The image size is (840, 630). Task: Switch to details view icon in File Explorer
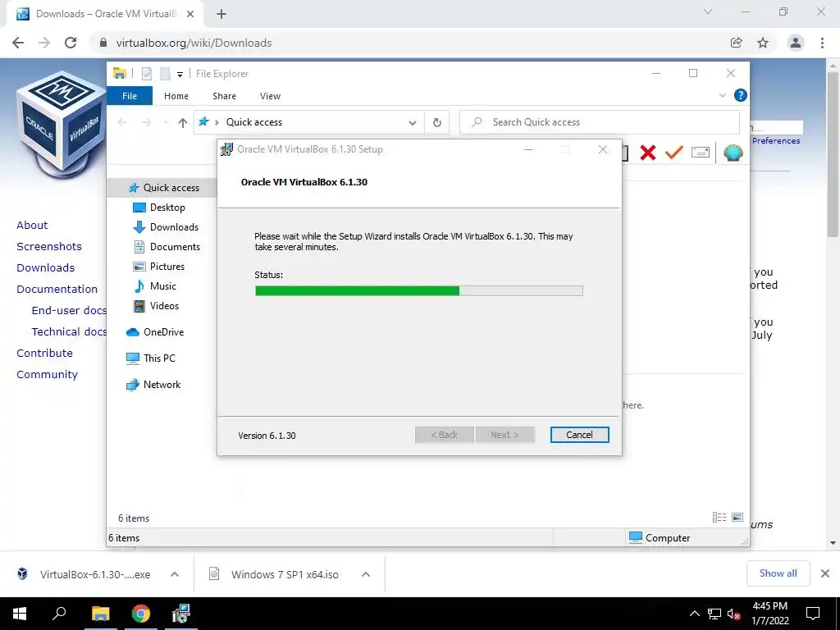coord(719,517)
